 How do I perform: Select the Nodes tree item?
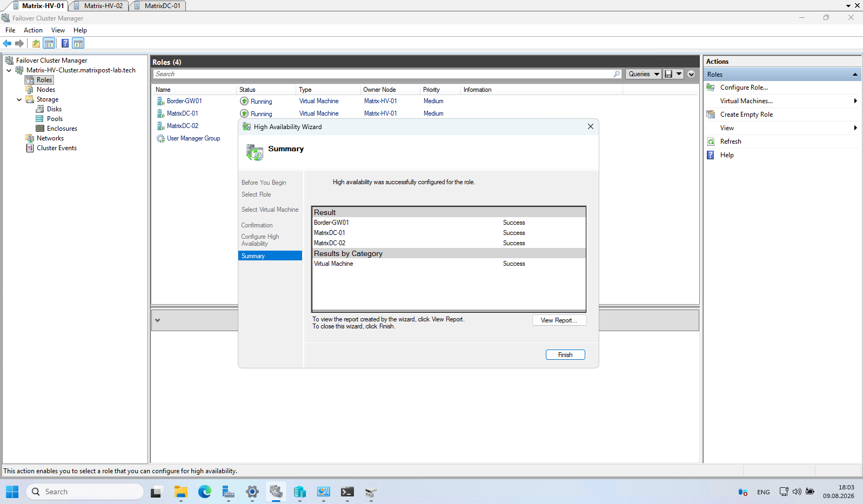click(x=46, y=90)
